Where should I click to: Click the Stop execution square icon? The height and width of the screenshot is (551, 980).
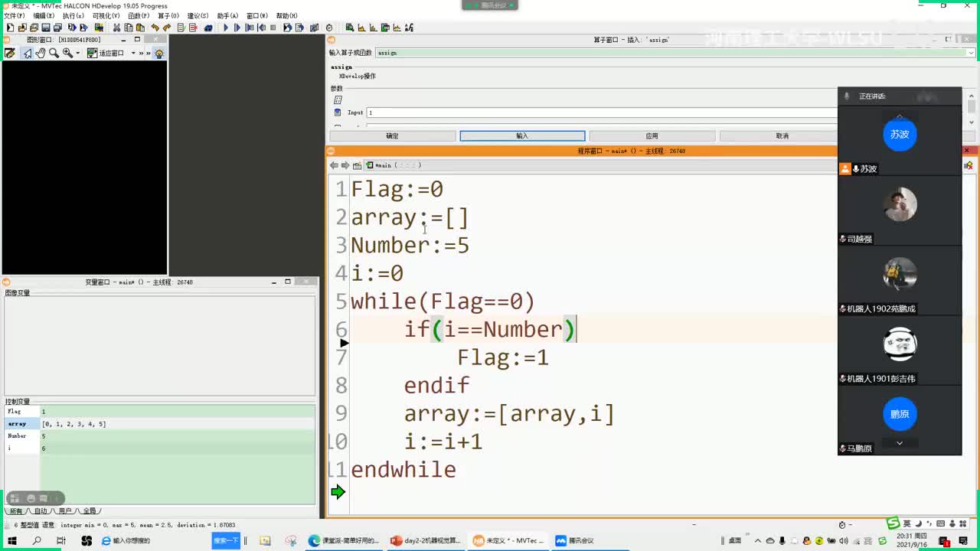click(273, 28)
